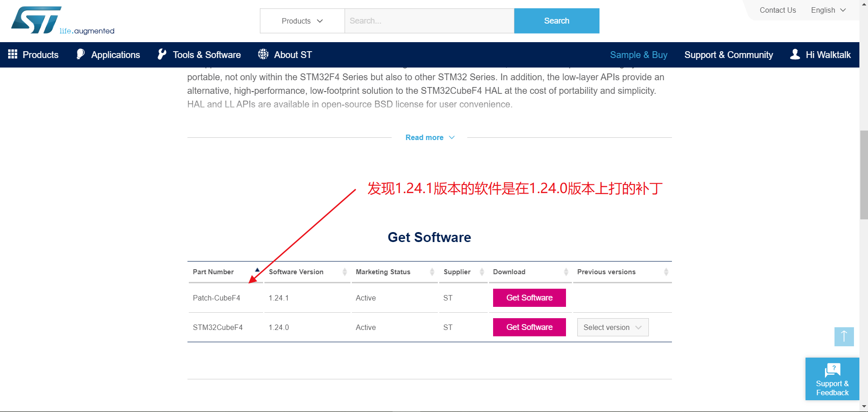The height and width of the screenshot is (412, 868).
Task: Click the Contact Us link
Action: pos(777,10)
